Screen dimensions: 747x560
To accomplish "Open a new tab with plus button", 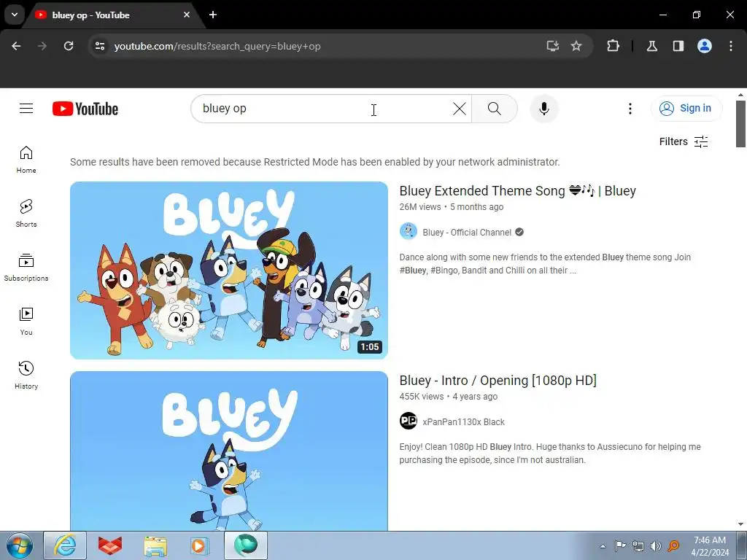I will [x=213, y=15].
